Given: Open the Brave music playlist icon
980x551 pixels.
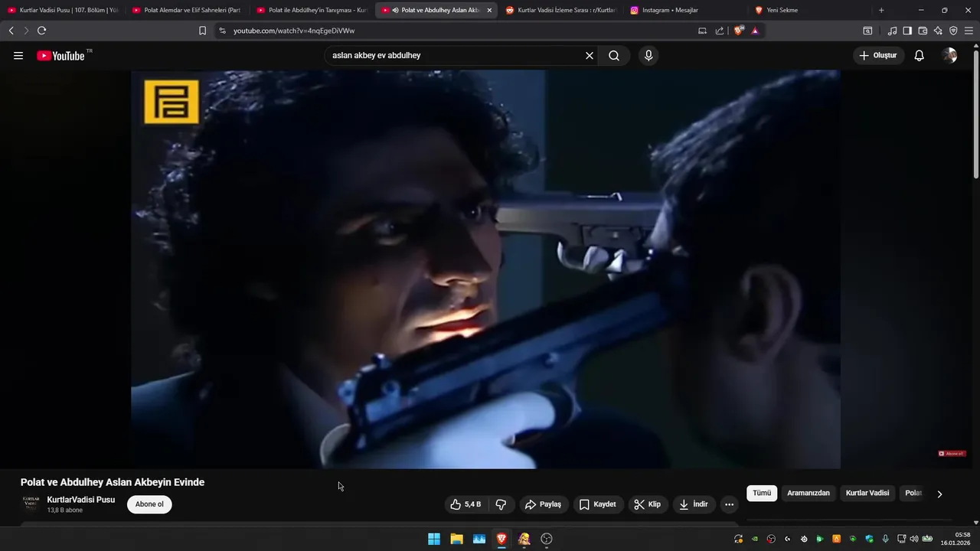Looking at the screenshot, I should [x=892, y=31].
